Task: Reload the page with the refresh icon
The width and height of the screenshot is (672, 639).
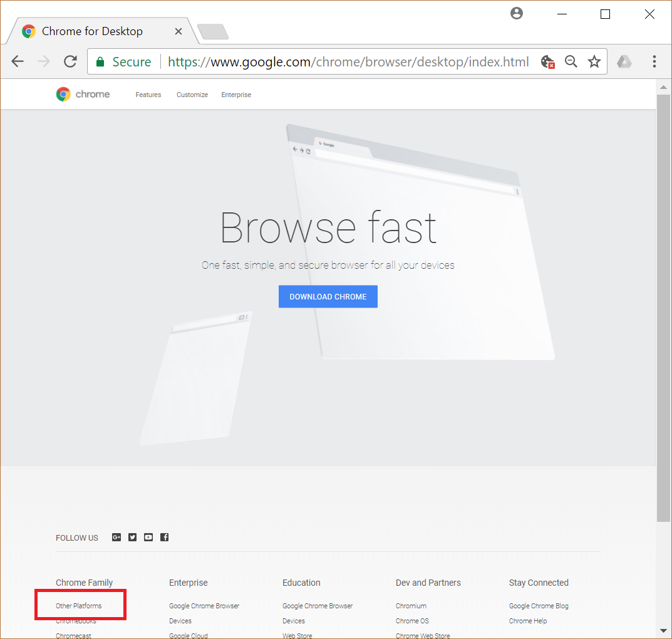Action: (x=70, y=62)
